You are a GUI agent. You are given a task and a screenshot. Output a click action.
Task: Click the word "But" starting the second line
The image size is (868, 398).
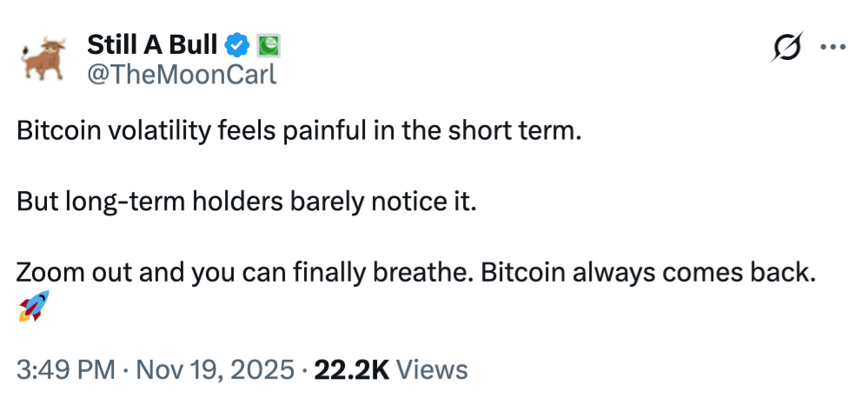coord(36,202)
